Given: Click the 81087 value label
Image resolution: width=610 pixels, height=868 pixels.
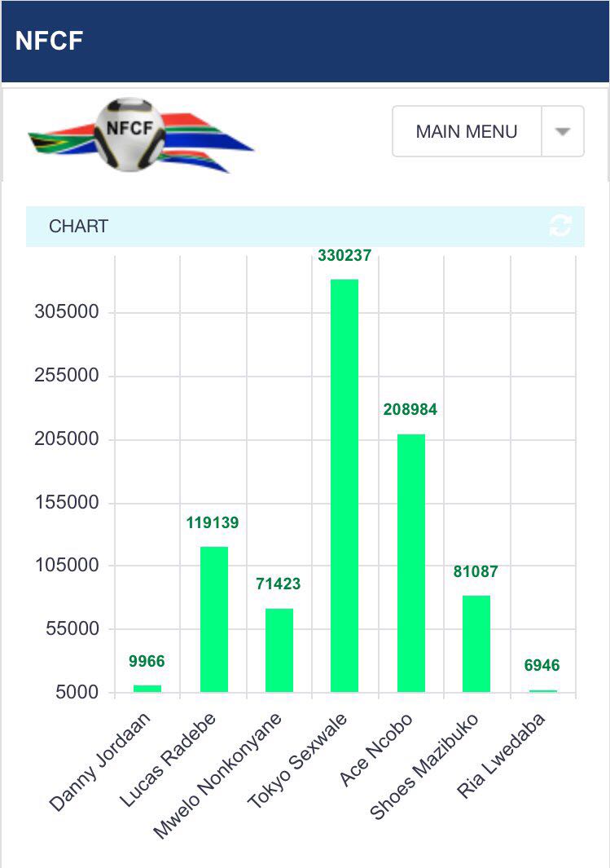Looking at the screenshot, I should 476,572.
